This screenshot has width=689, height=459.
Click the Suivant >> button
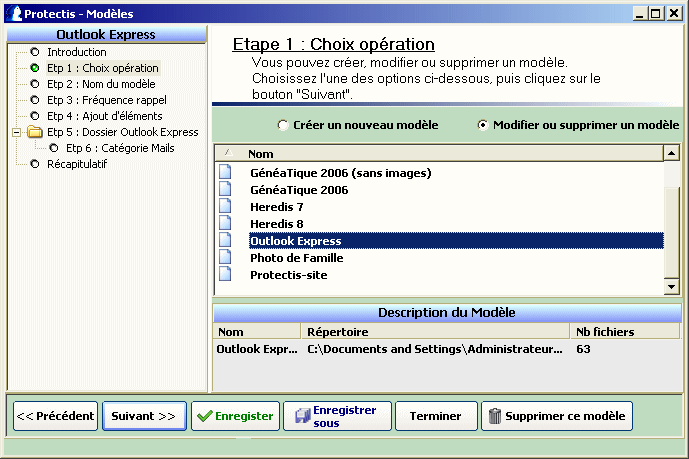coord(144,416)
